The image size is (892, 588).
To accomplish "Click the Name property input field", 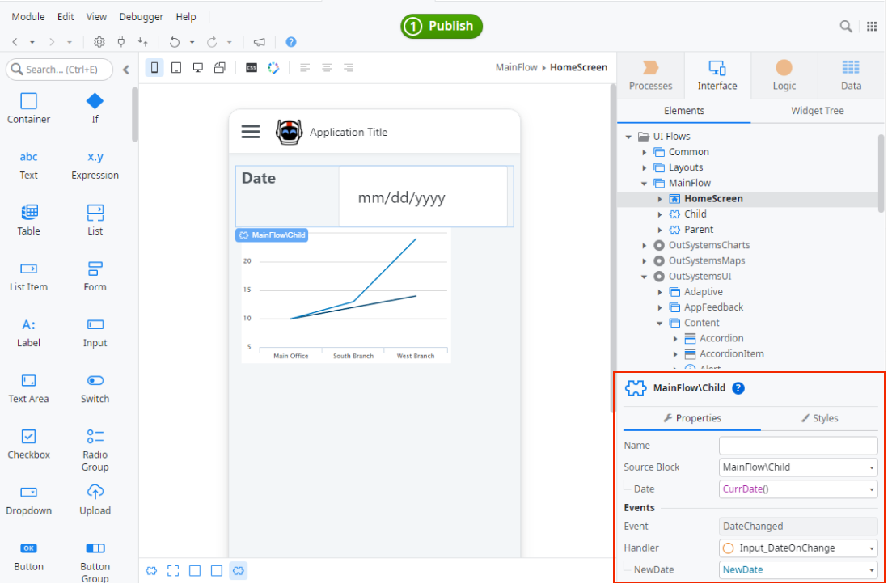I will coord(797,446).
